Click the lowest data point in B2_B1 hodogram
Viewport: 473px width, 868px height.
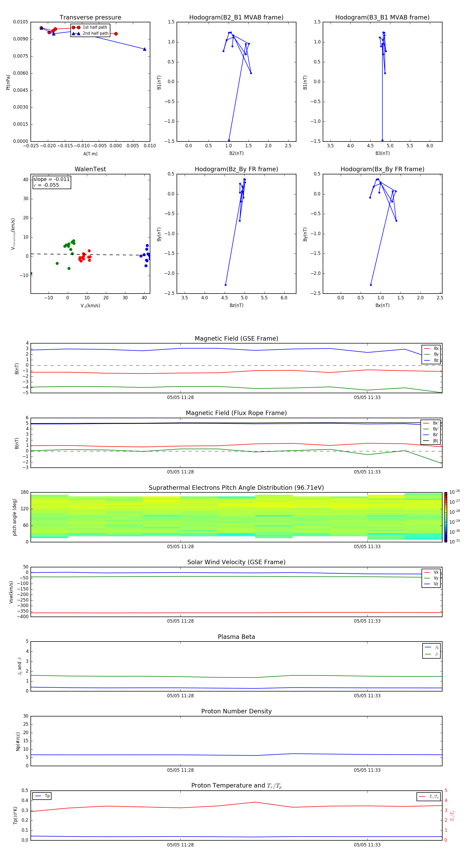point(229,140)
